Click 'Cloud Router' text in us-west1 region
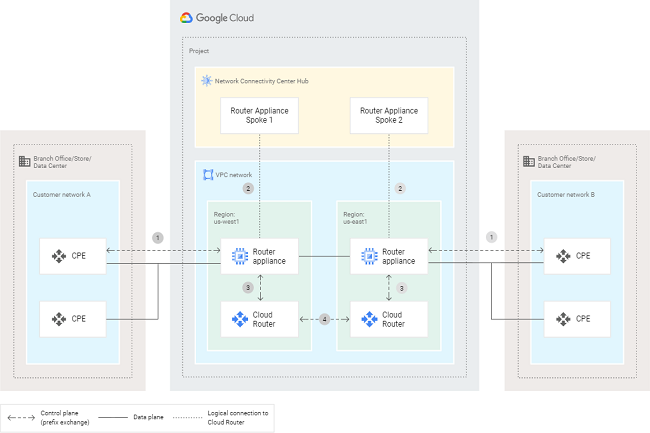The image size is (650, 433). pyautogui.click(x=264, y=319)
